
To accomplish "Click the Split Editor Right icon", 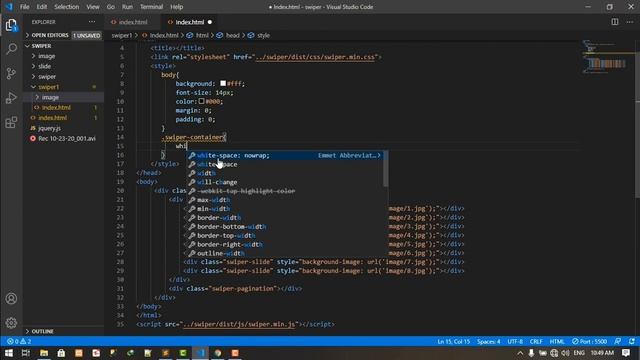I will (x=614, y=22).
